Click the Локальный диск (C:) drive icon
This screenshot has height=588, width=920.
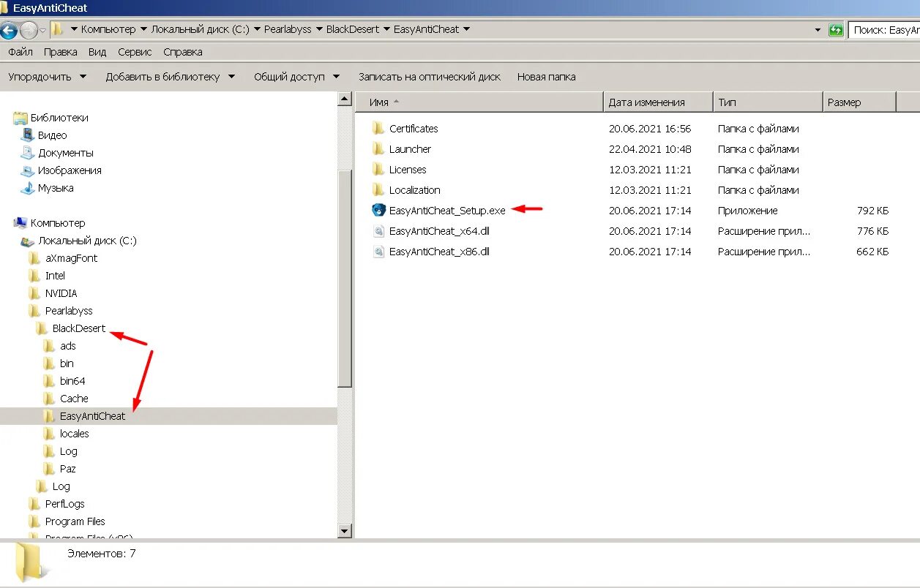pos(28,241)
